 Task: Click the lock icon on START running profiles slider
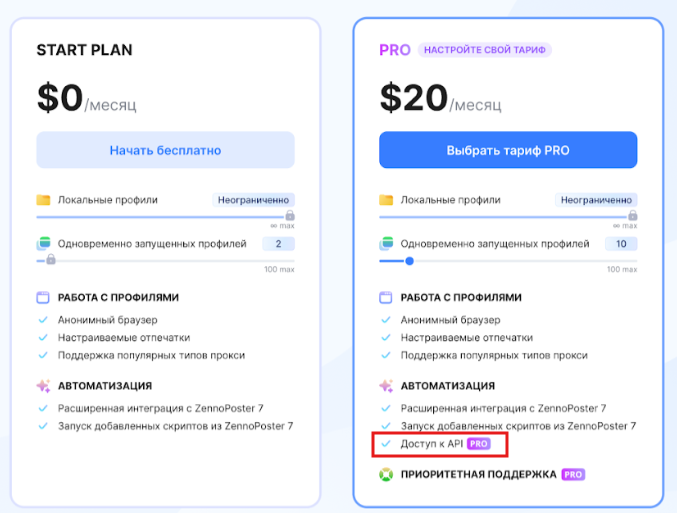click(50, 260)
